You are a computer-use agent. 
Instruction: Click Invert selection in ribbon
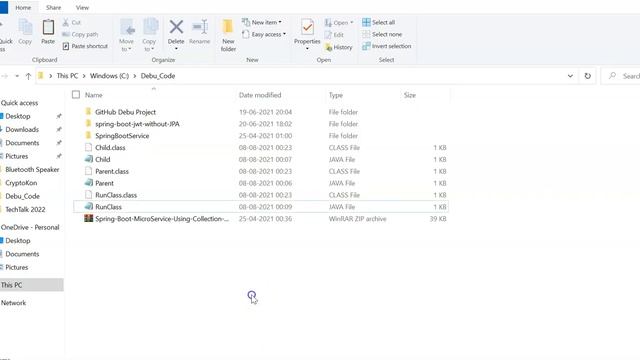pos(387,46)
